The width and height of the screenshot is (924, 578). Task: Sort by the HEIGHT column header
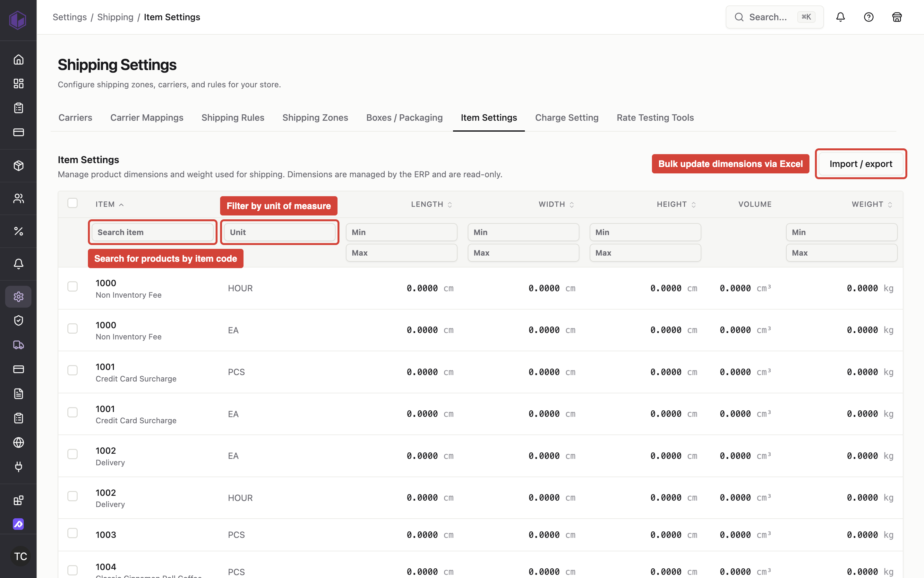click(676, 205)
